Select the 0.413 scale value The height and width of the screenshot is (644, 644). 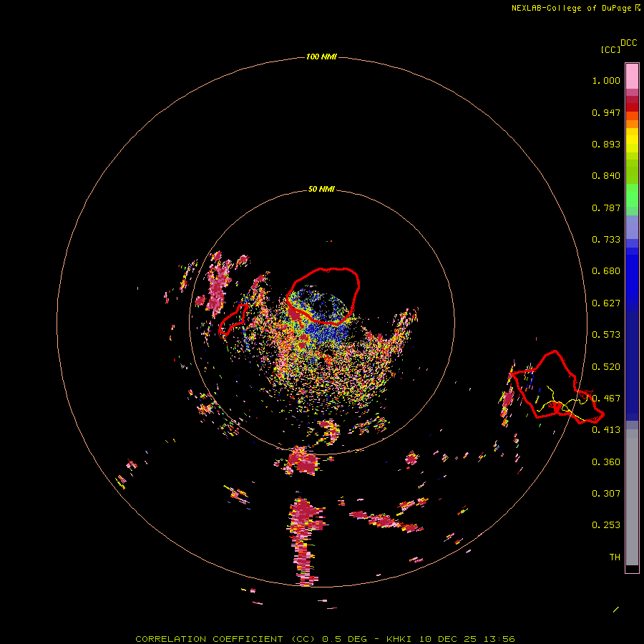[x=606, y=430]
